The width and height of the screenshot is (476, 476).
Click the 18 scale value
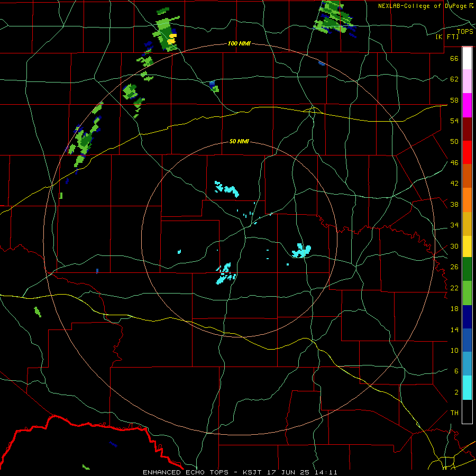454,309
